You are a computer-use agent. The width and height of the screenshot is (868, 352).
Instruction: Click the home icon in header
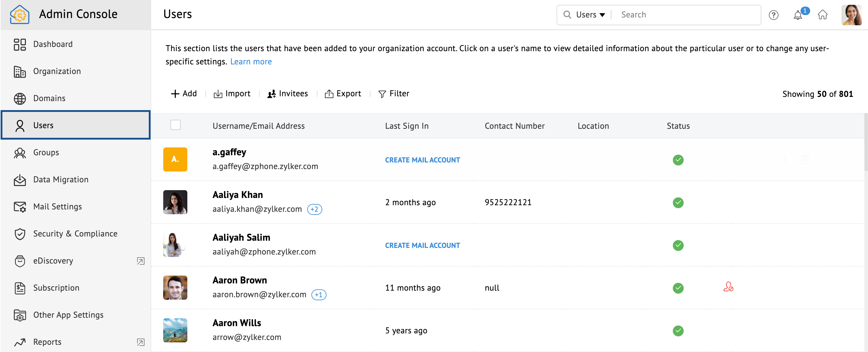pos(823,15)
